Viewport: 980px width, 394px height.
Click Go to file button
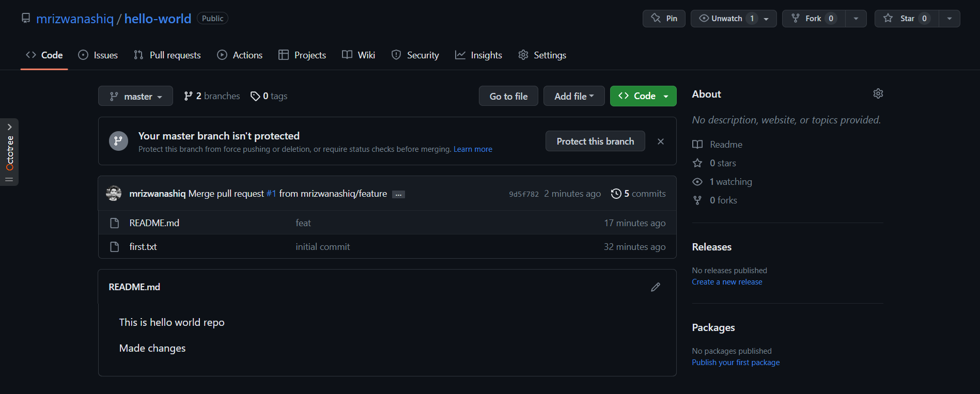508,96
